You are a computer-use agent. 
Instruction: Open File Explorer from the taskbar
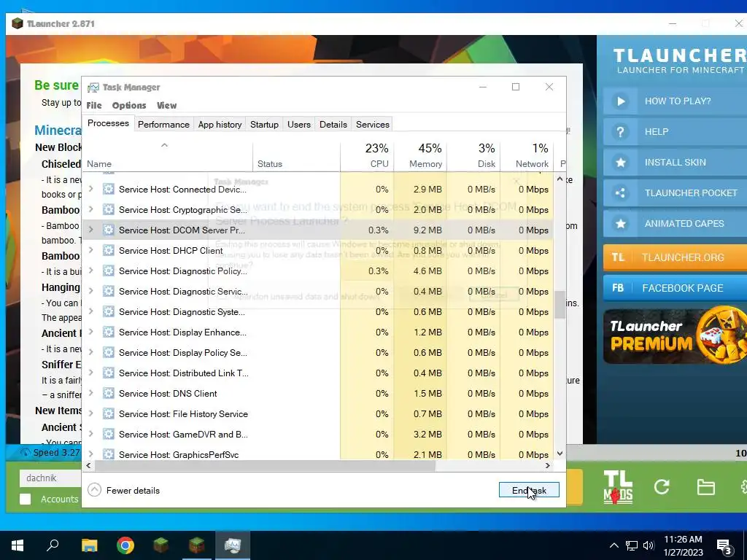89,545
